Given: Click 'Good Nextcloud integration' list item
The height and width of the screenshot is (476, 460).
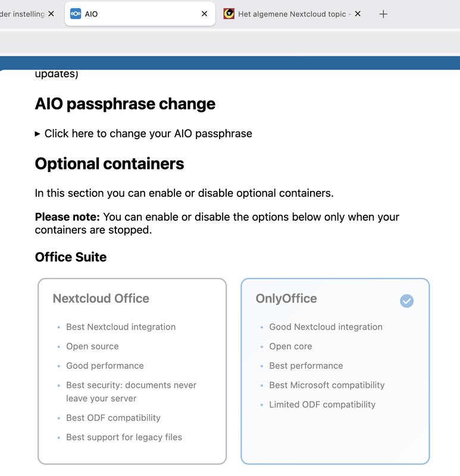Looking at the screenshot, I should point(326,327).
